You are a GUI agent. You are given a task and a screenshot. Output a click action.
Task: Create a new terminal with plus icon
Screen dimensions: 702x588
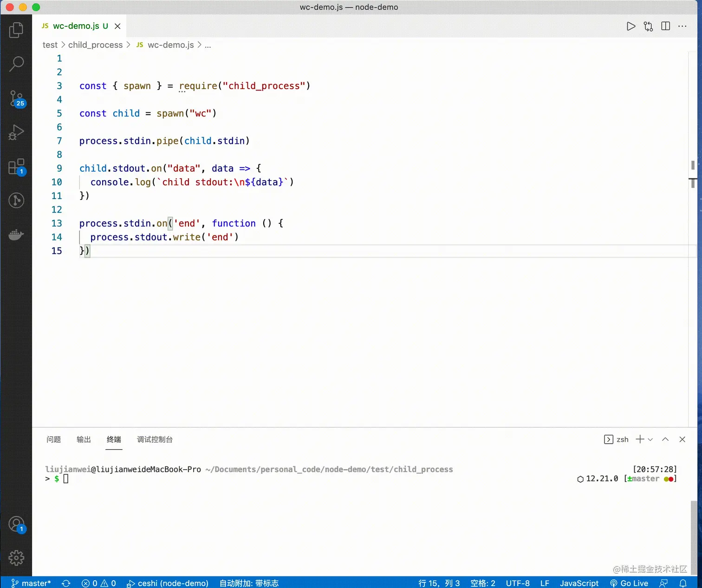pos(640,439)
